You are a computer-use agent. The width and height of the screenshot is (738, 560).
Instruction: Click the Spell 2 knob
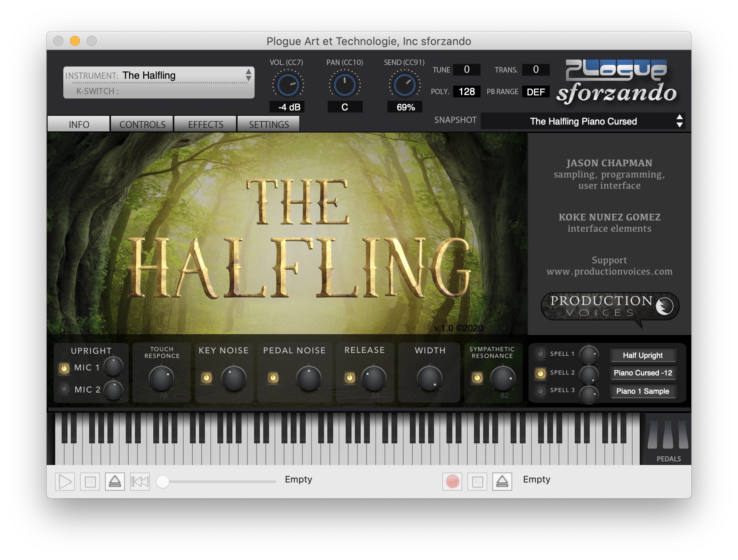pos(589,375)
